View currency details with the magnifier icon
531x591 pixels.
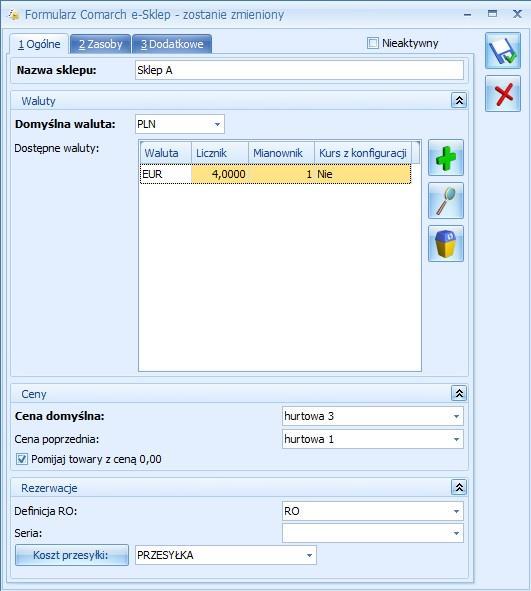coord(446,201)
